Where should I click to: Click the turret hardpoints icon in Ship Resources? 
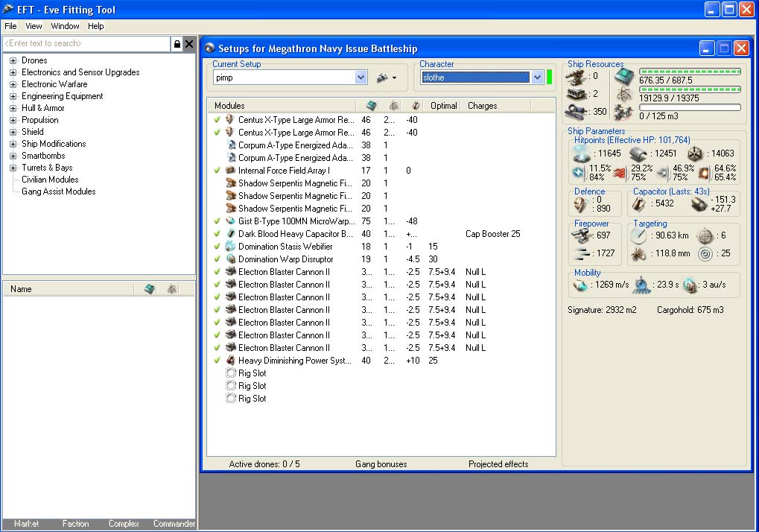pyautogui.click(x=576, y=77)
